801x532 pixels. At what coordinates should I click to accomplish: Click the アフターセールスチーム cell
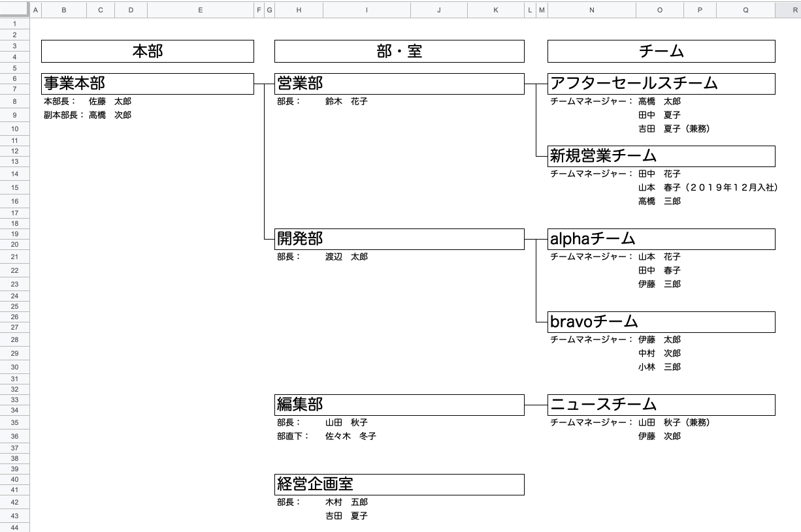point(661,84)
